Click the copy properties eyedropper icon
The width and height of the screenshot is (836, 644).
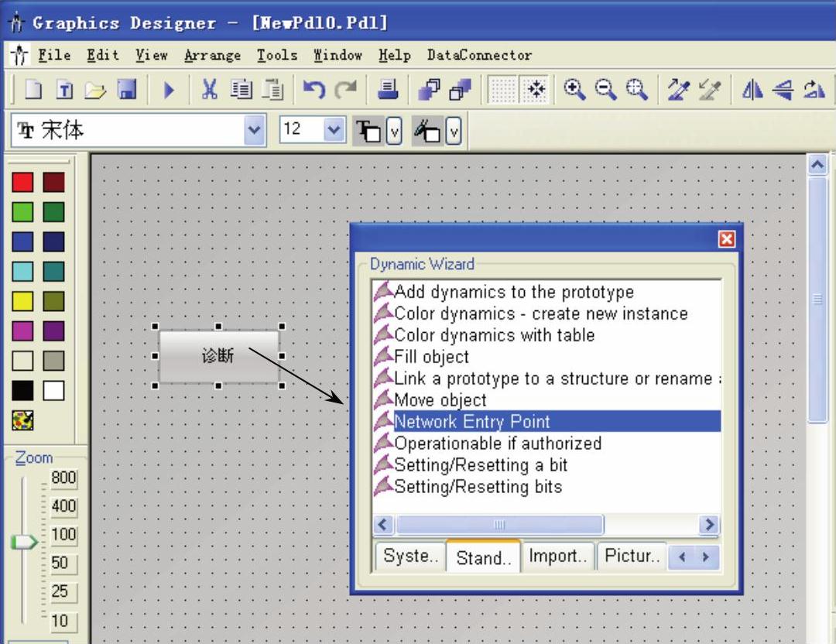[x=679, y=90]
